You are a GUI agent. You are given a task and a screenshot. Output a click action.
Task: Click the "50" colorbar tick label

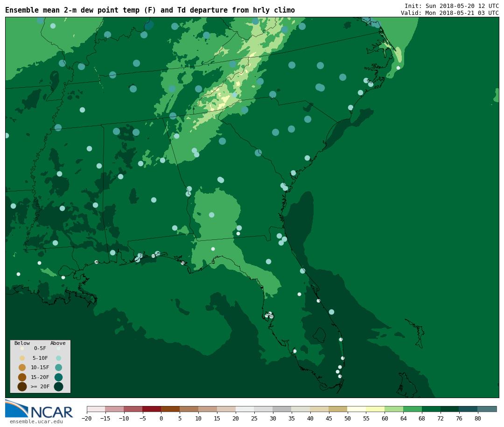click(348, 418)
